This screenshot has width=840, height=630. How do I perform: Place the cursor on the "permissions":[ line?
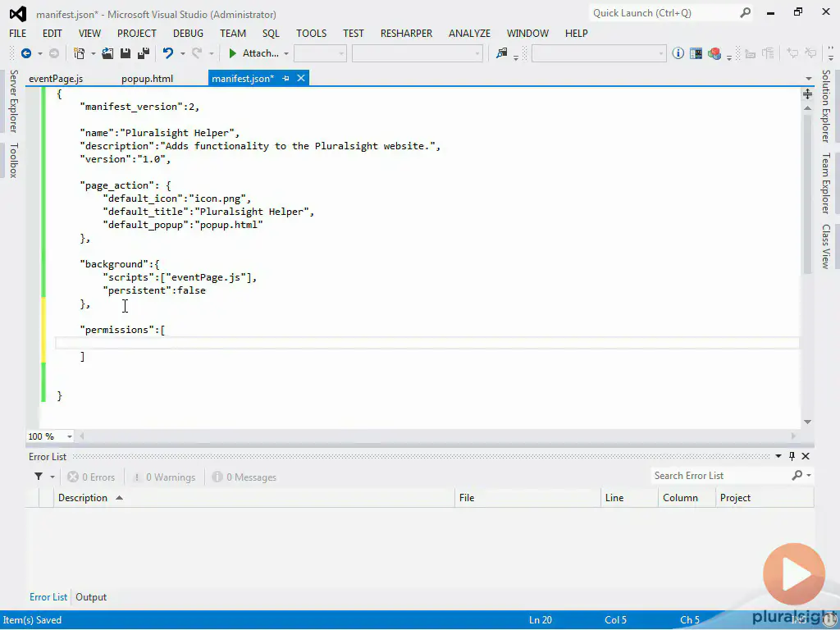[x=123, y=330]
